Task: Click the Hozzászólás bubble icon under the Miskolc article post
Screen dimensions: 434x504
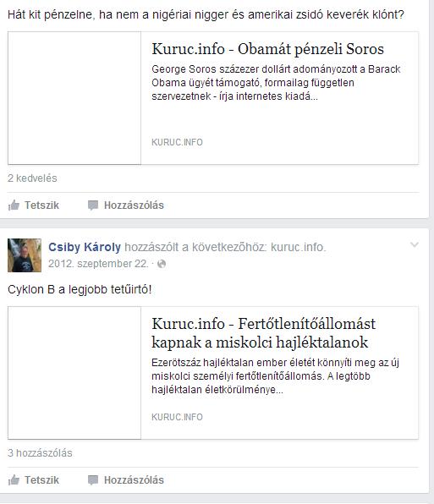Action: click(93, 479)
